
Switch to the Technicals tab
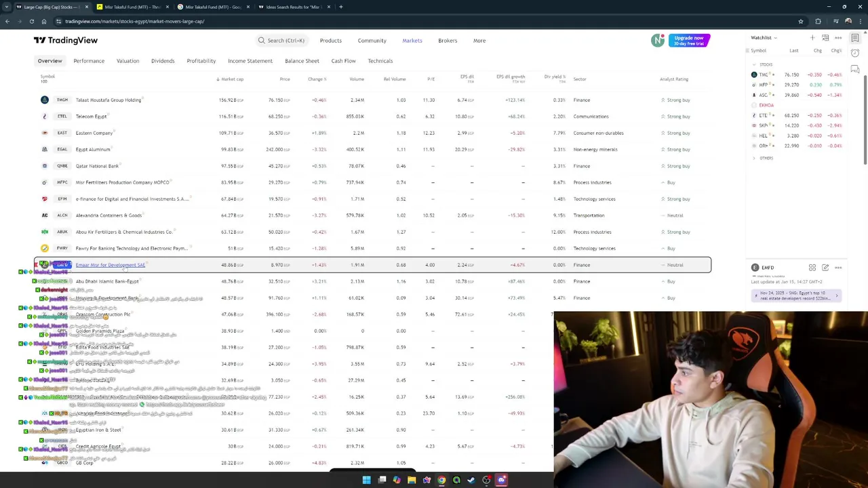pyautogui.click(x=380, y=61)
